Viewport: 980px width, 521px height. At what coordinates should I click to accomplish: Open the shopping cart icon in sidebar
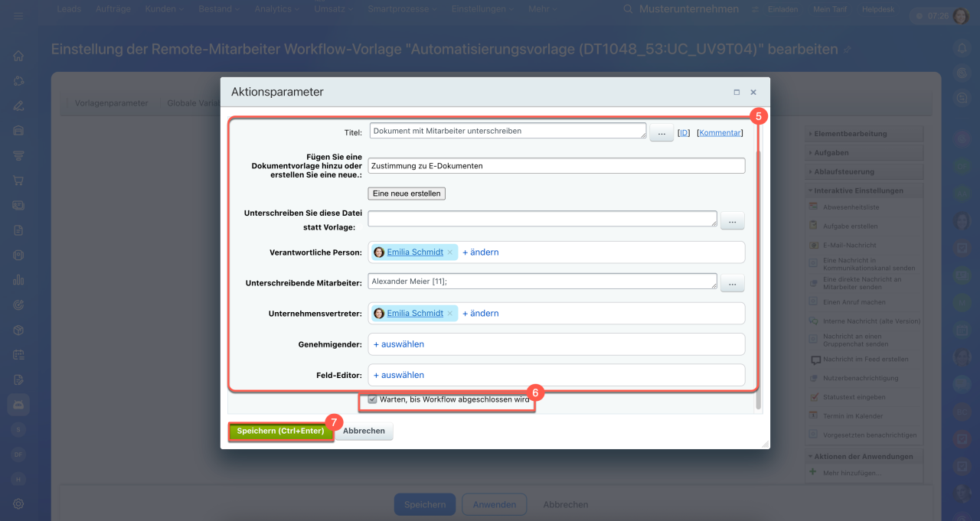pos(18,181)
